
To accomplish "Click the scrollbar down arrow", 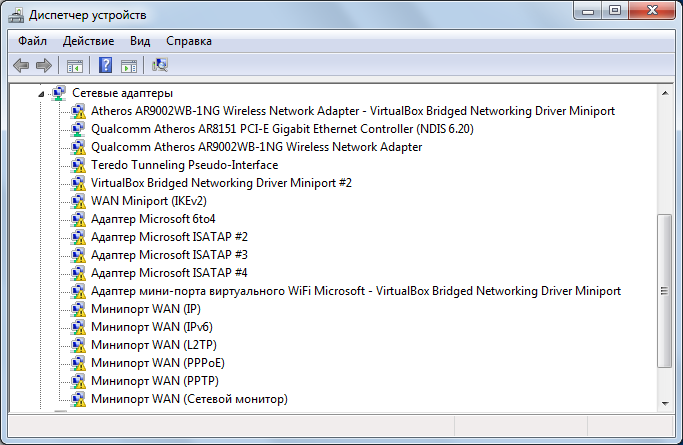I will point(665,403).
